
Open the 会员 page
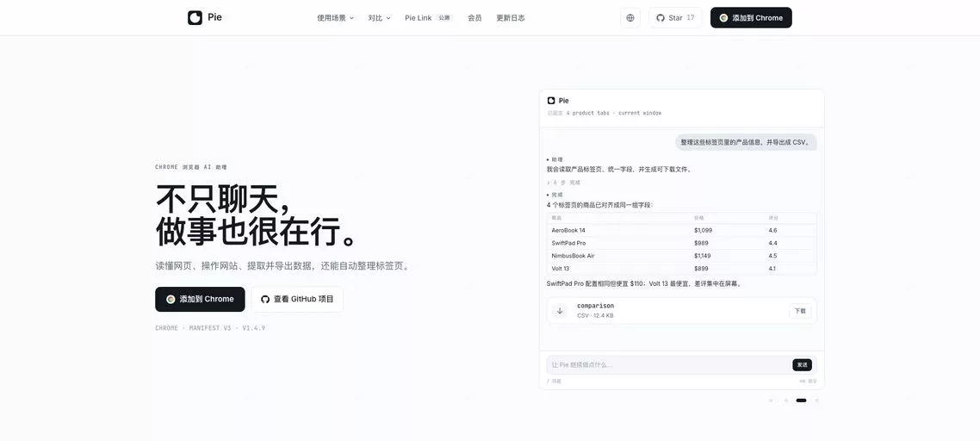[474, 17]
